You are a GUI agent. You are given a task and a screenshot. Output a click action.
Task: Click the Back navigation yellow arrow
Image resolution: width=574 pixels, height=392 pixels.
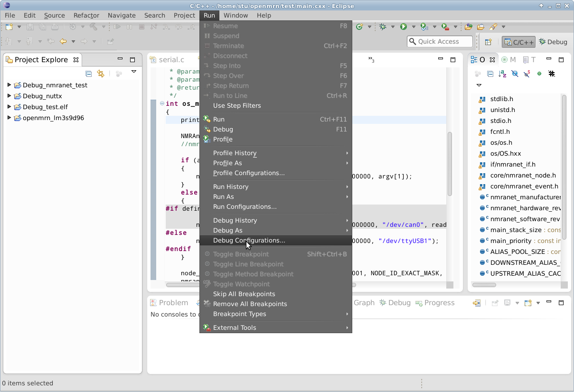63,42
